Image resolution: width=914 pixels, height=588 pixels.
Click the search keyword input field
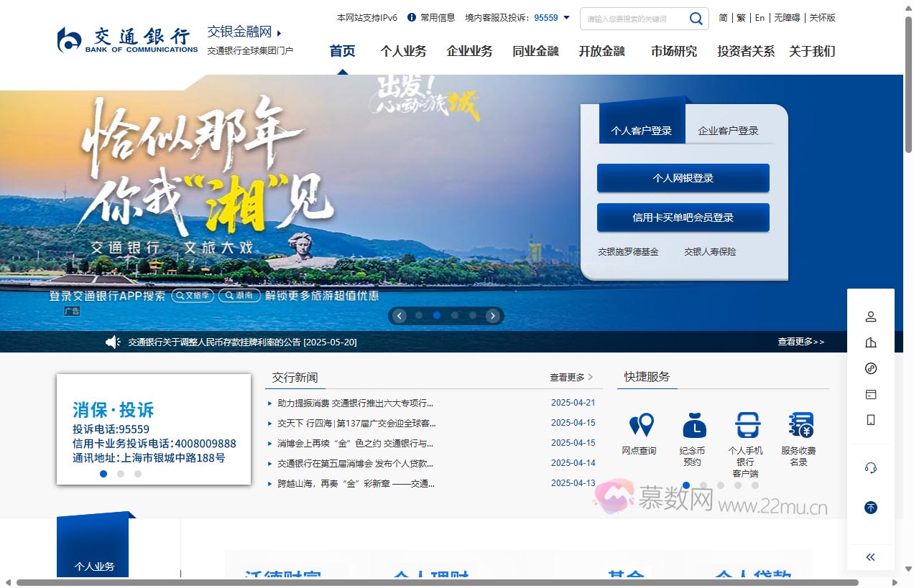tap(632, 19)
